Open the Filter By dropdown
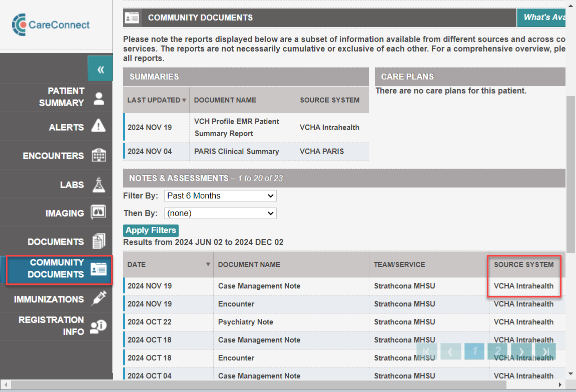The width and height of the screenshot is (576, 392). [x=220, y=196]
